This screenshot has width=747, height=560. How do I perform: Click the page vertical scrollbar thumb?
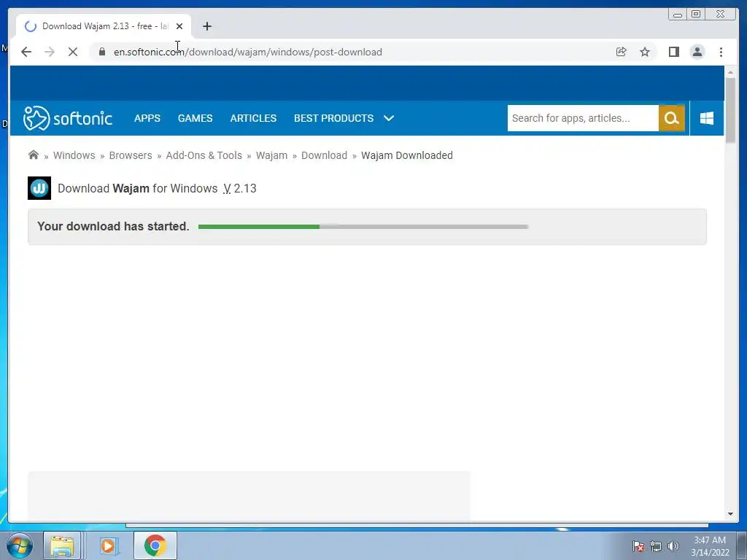click(x=730, y=110)
